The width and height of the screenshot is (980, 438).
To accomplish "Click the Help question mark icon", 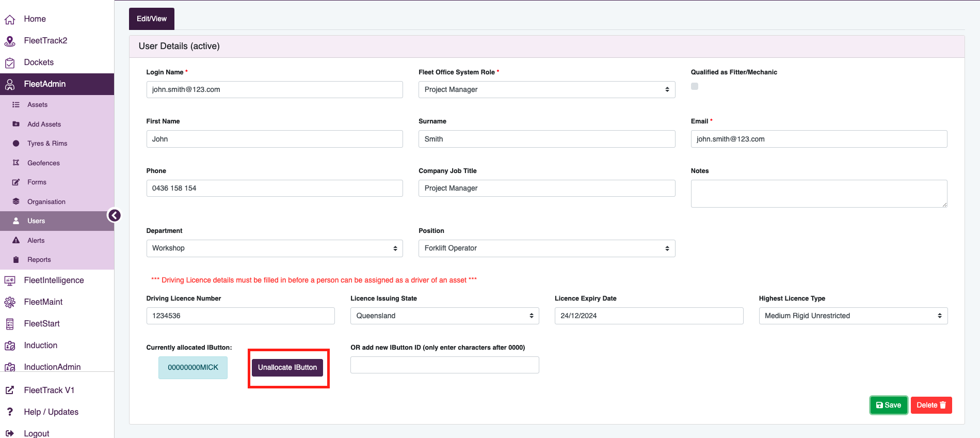I will coord(10,412).
